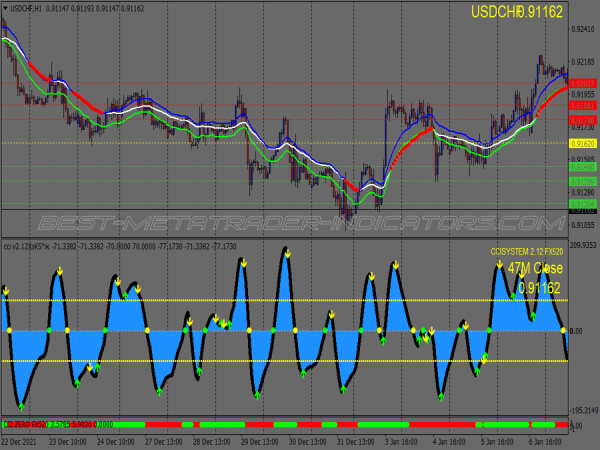
Task: Click the green 0.91460 price level tag
Action: 582,167
